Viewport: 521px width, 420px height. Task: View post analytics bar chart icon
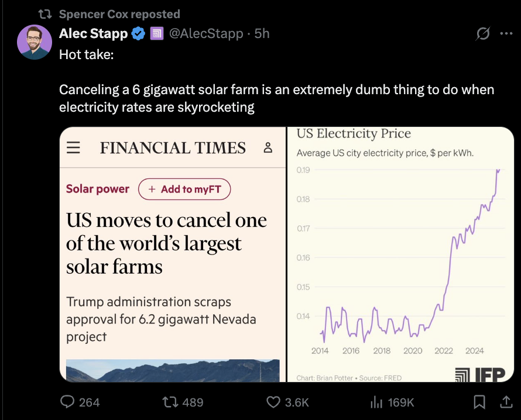click(x=376, y=402)
